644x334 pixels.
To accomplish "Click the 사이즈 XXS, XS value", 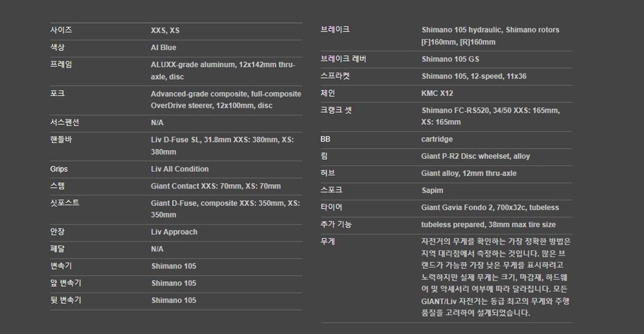I will (x=165, y=30).
